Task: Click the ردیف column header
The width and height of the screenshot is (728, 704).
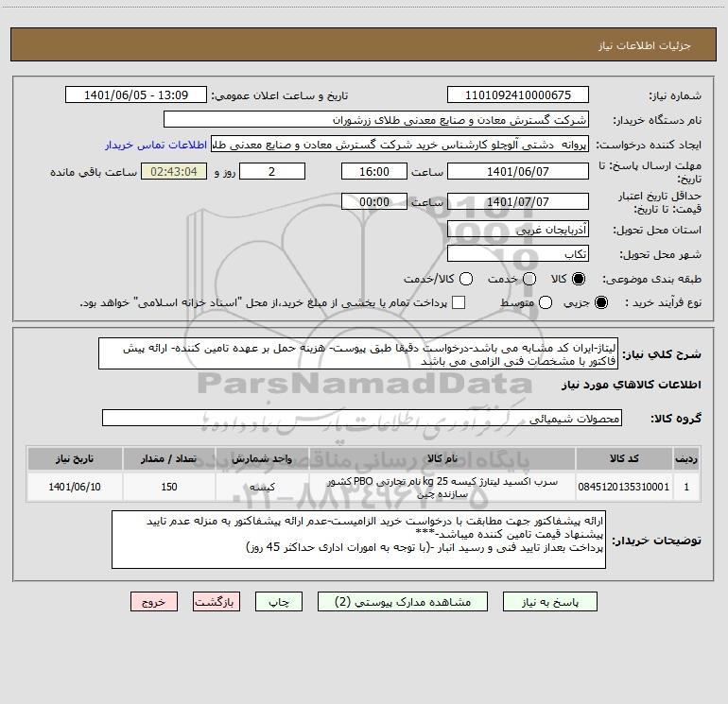Action: tap(686, 458)
